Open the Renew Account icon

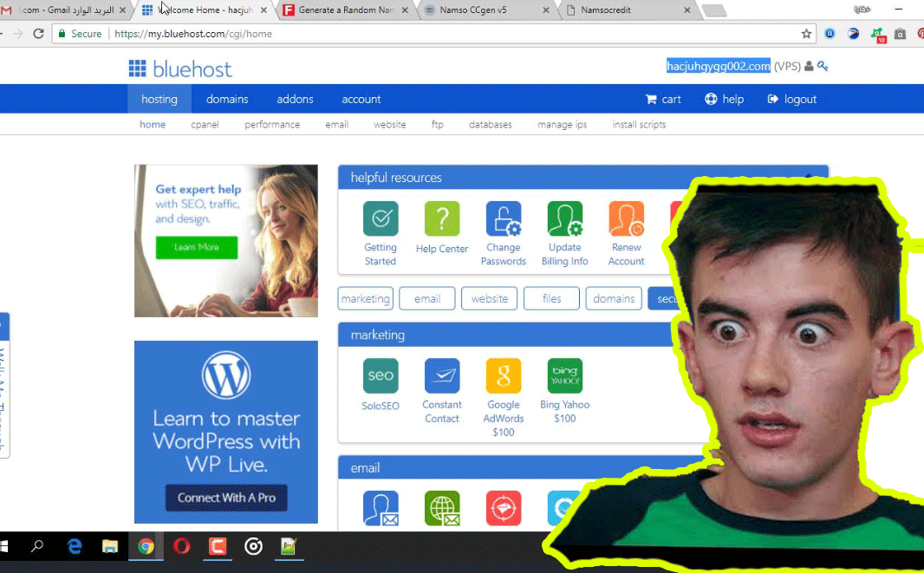(627, 218)
